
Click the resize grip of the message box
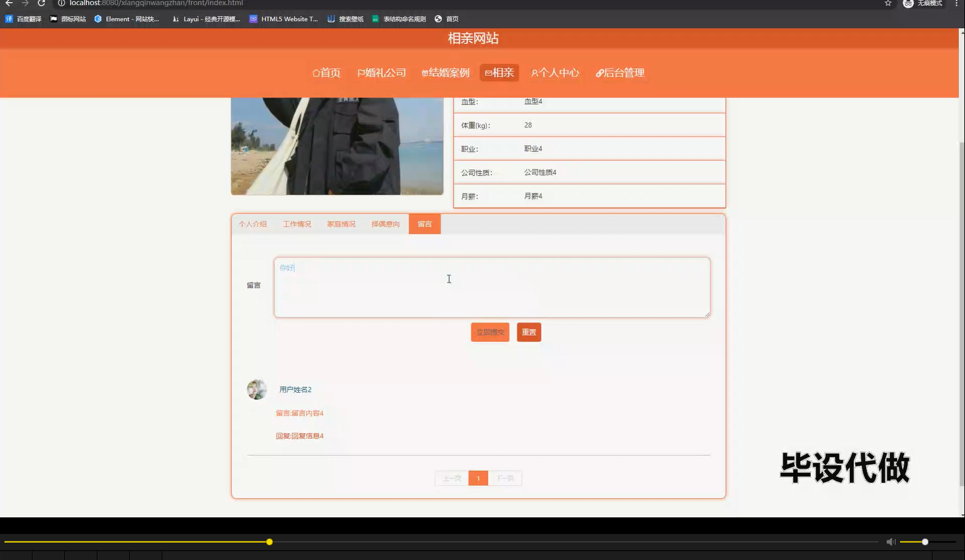pos(707,314)
